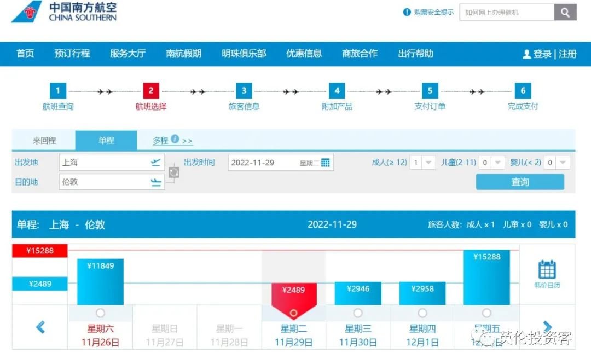Click the search magnifier icon

tap(565, 12)
